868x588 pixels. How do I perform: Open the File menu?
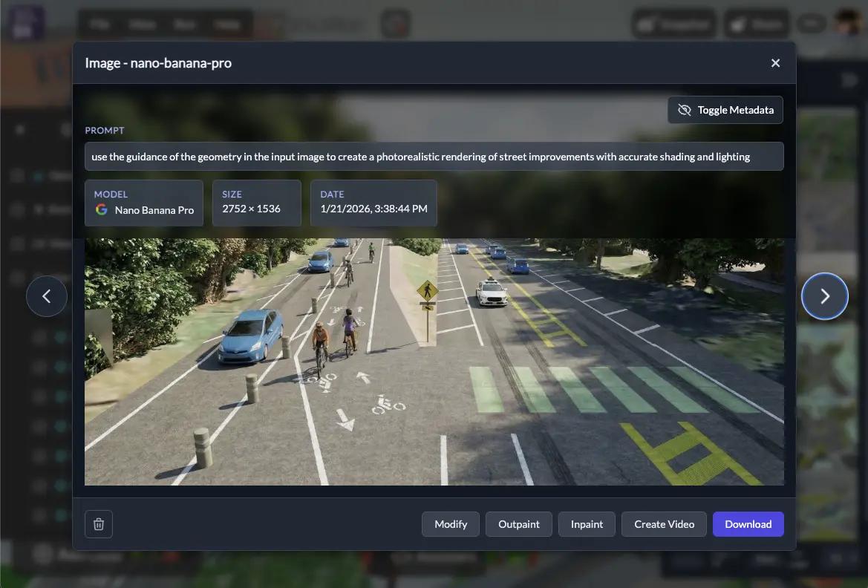pos(99,24)
